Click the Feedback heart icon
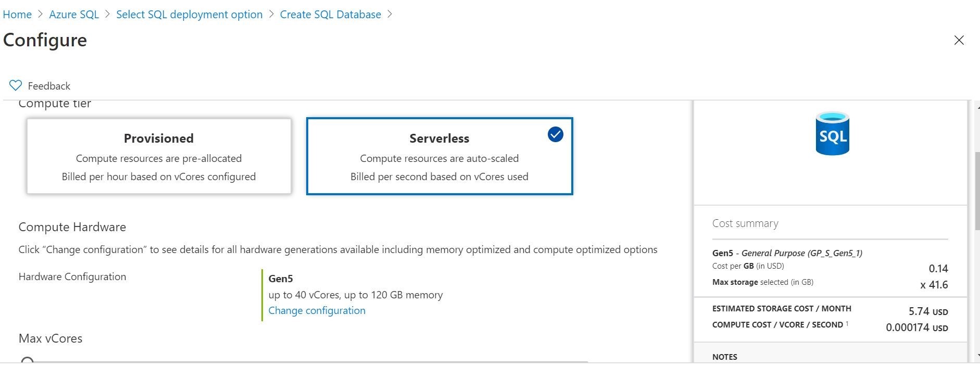The height and width of the screenshot is (365, 980). tap(16, 85)
